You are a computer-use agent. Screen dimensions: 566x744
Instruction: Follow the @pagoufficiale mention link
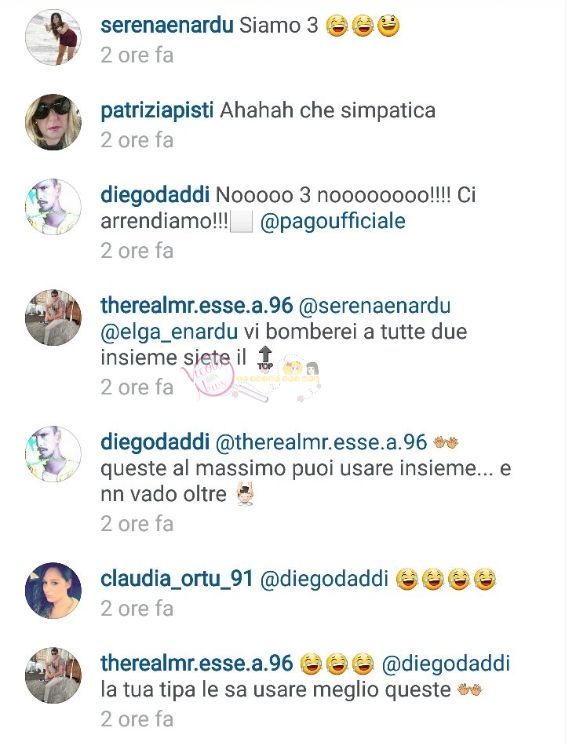tap(333, 222)
